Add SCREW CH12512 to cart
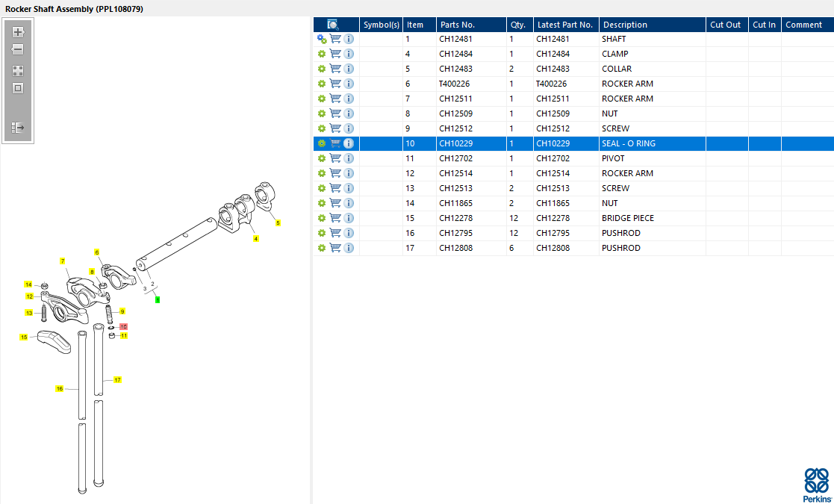 [x=335, y=128]
